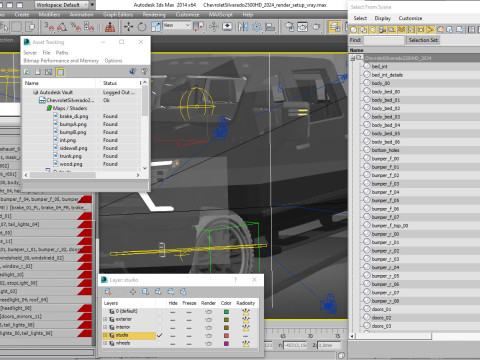480x360 pixels.
Task: Click the Mirror tool icon
Action: click(x=243, y=27)
